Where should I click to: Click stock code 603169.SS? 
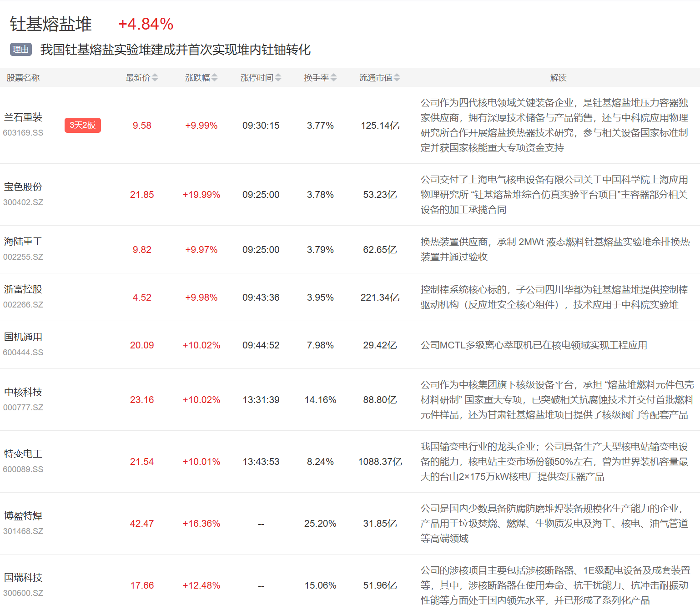(23, 133)
